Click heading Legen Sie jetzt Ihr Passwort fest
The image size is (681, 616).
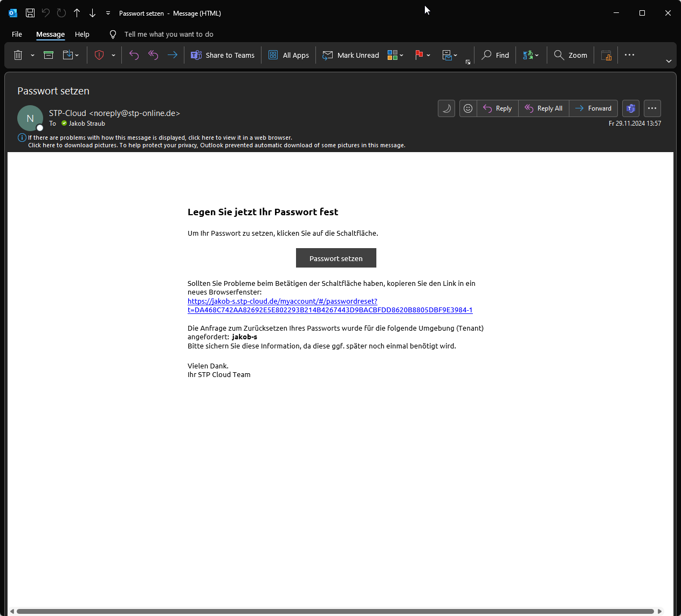(263, 212)
